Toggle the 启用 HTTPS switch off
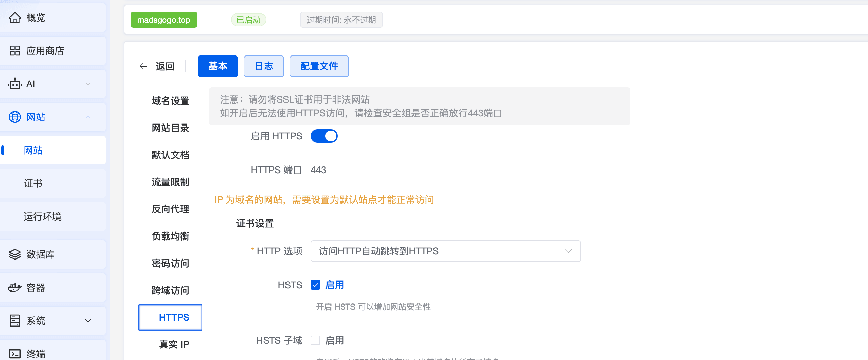868x360 pixels. 324,136
